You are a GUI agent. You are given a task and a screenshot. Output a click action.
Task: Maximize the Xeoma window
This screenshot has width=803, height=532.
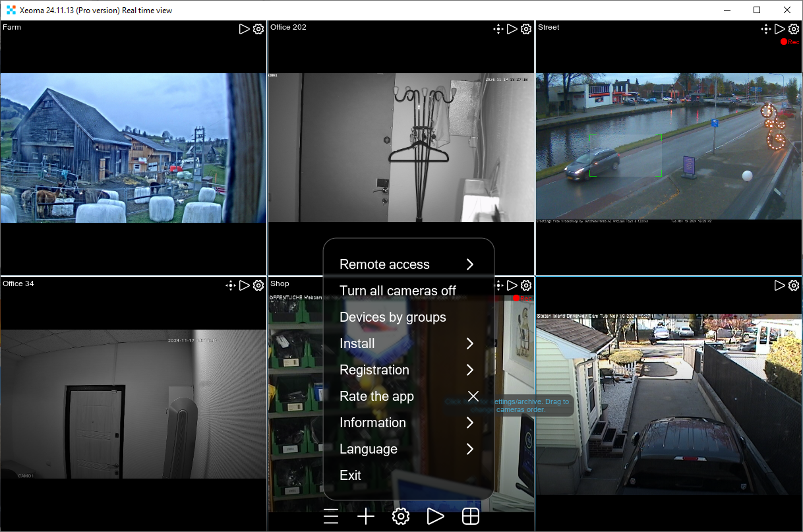pyautogui.click(x=757, y=10)
